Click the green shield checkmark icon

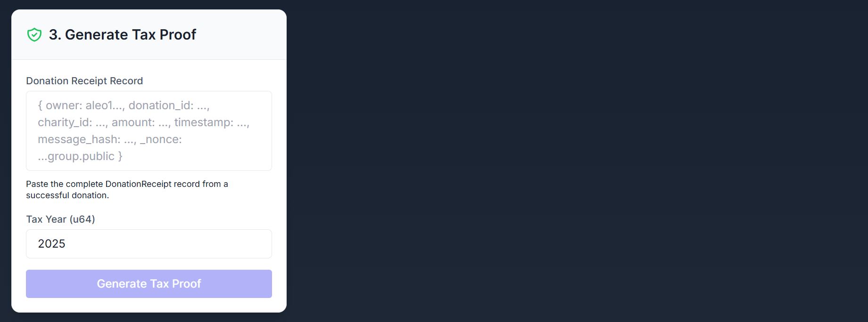pos(34,35)
